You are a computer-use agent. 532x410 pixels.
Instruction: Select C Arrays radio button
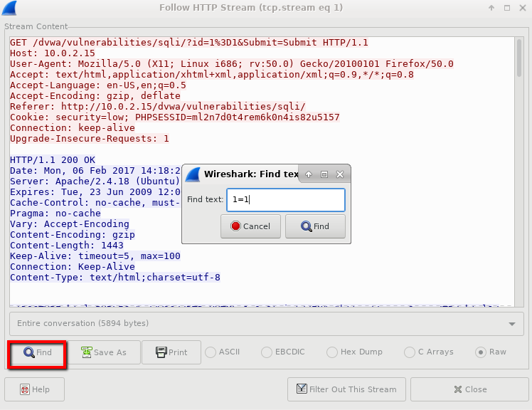(429, 352)
